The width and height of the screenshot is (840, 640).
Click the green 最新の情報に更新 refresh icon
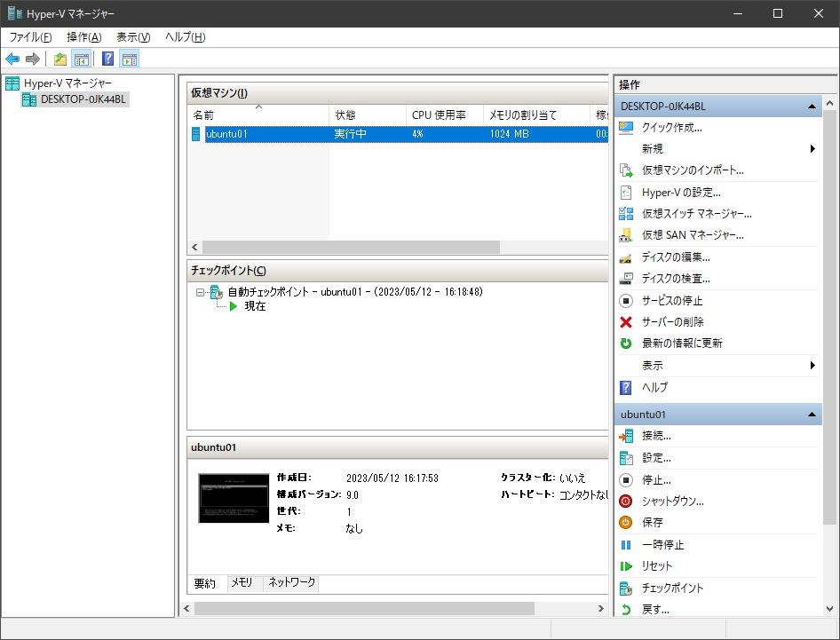(626, 344)
